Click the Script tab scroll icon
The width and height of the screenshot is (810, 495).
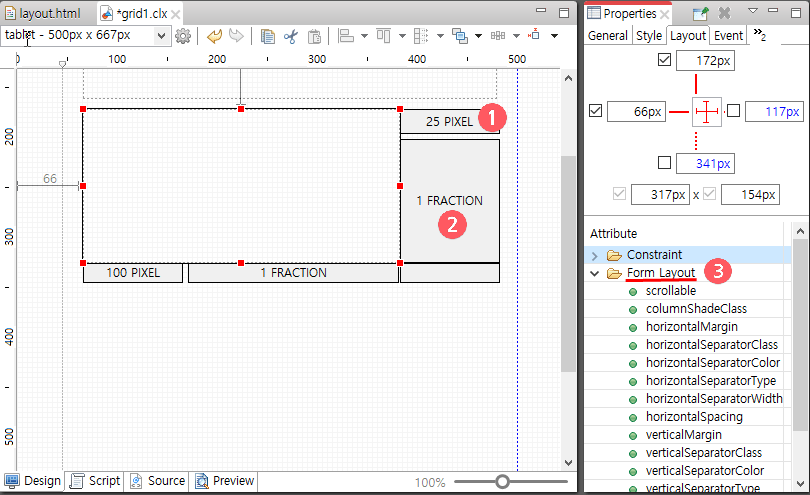click(77, 481)
